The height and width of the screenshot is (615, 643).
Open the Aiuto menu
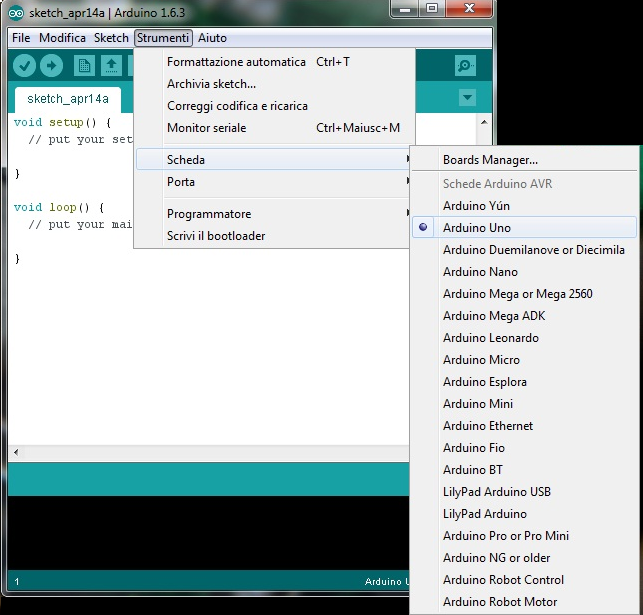212,38
